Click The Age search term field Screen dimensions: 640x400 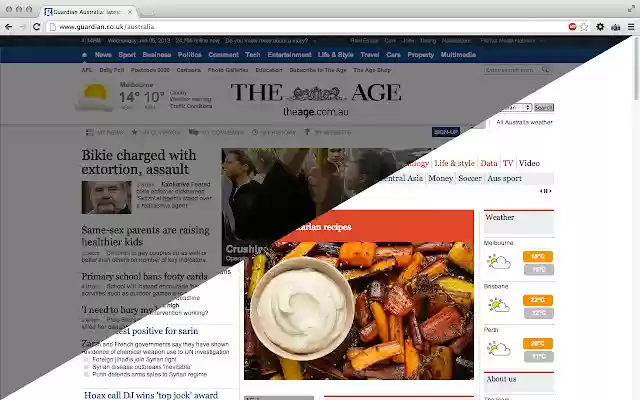click(512, 70)
